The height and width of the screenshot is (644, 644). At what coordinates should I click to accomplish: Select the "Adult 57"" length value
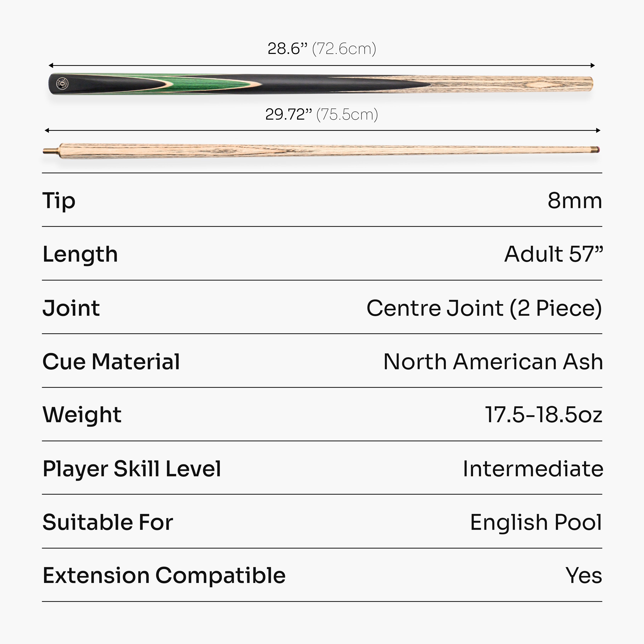point(553,254)
